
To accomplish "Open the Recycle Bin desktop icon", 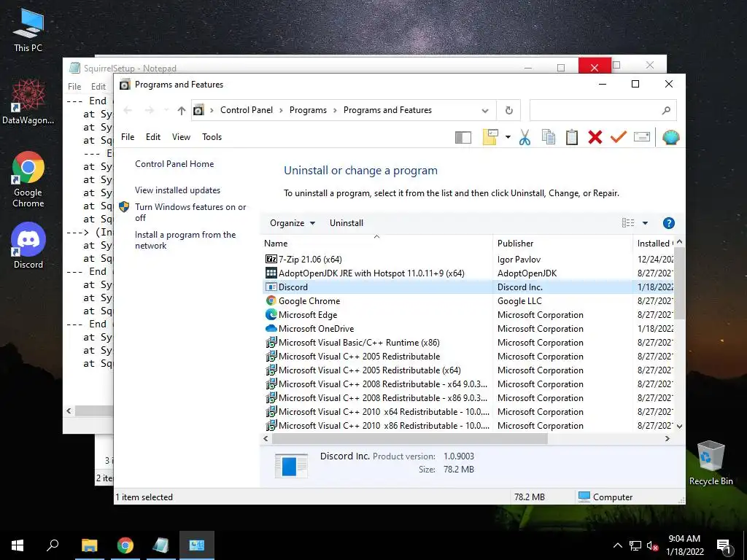I will click(711, 463).
